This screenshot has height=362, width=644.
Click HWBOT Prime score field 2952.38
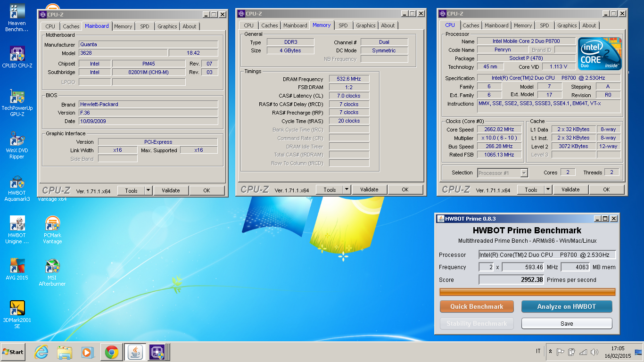512,280
